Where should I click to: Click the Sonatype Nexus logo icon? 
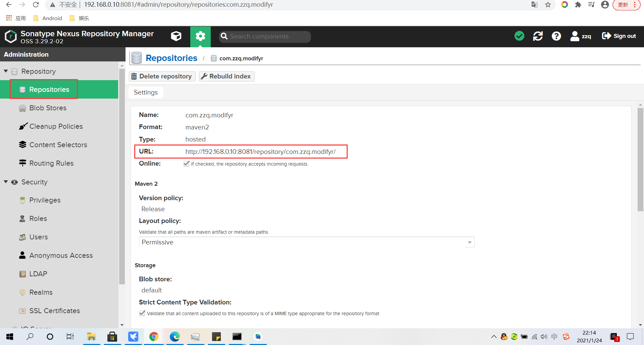(11, 37)
